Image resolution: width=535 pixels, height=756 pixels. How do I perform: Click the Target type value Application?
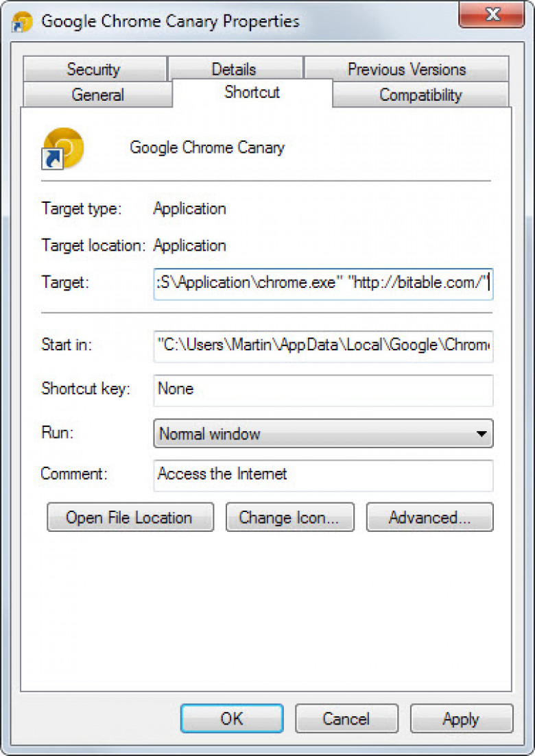pyautogui.click(x=189, y=209)
